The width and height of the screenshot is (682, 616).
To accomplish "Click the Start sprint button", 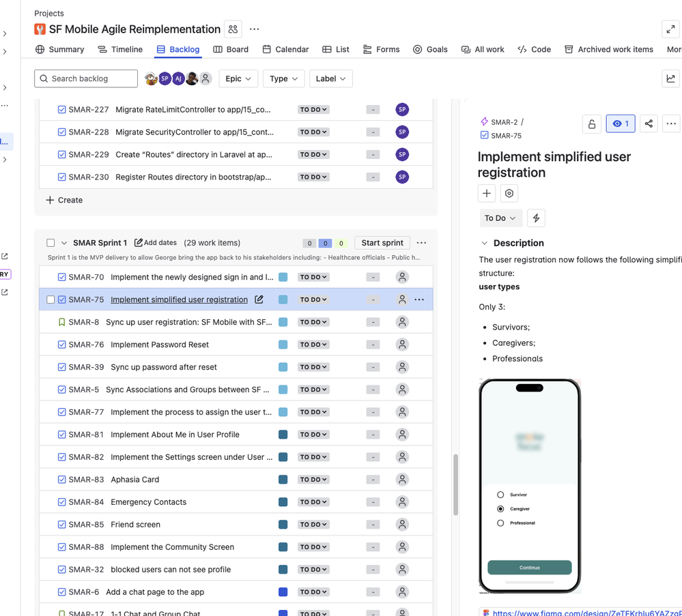I will tap(382, 242).
